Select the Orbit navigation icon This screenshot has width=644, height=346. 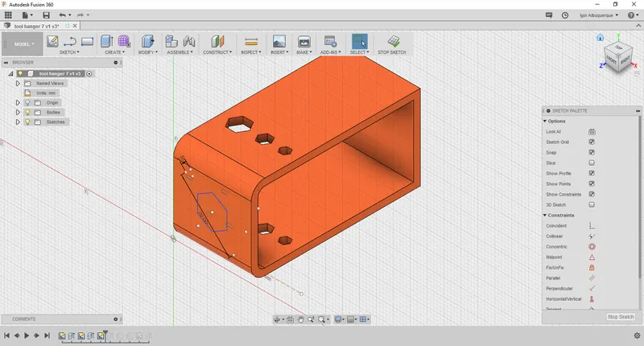(278, 319)
